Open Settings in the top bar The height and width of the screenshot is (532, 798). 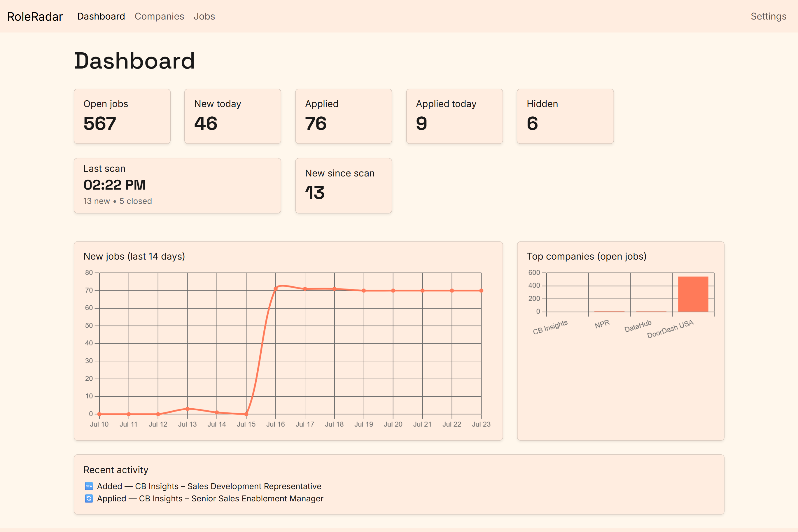pos(769,16)
